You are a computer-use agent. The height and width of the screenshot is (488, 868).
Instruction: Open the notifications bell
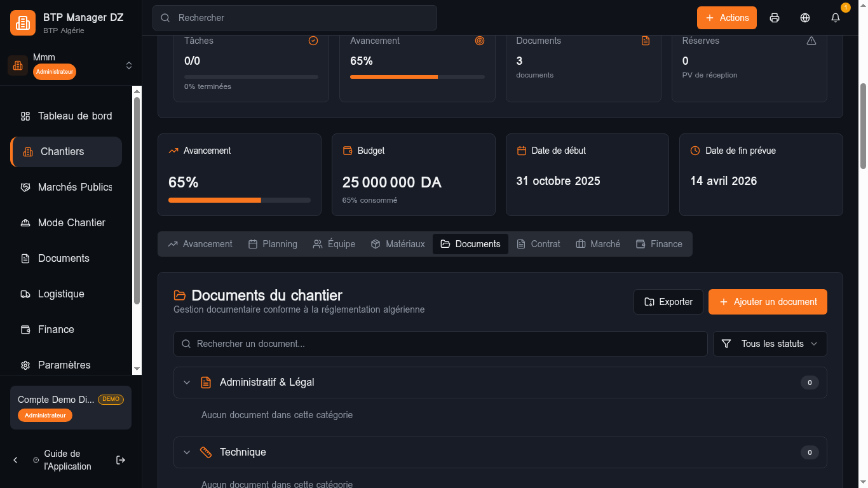pos(836,18)
